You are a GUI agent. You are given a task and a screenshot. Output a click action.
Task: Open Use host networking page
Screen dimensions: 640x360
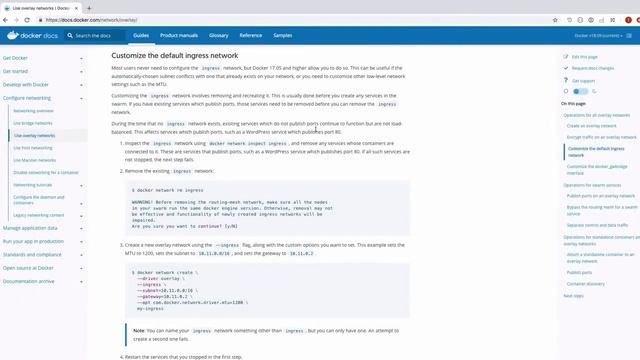coord(33,148)
